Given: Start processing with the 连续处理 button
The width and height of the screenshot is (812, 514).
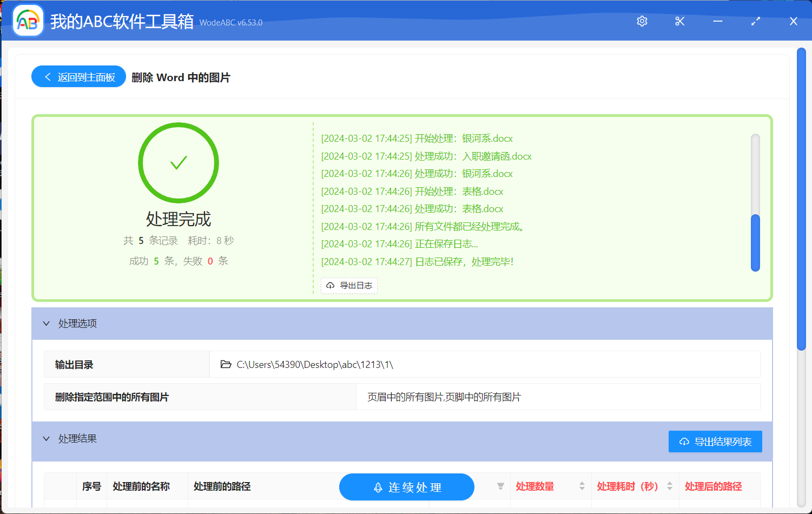Looking at the screenshot, I should coord(406,487).
